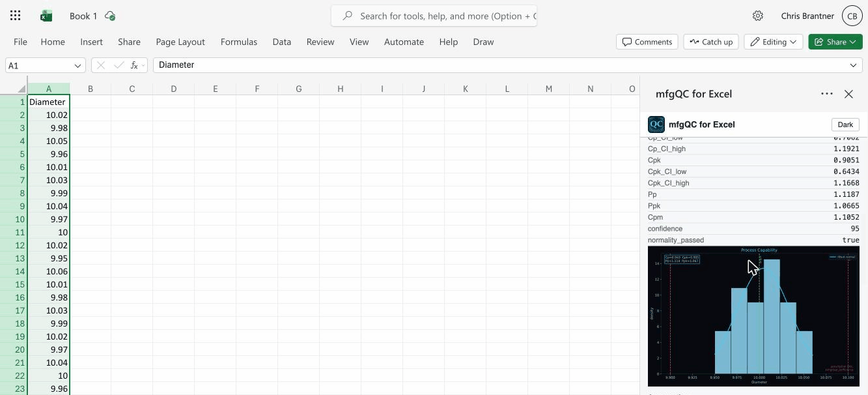Select cell A13 with value 9.95
Image resolution: width=868 pixels, height=395 pixels.
[x=49, y=258]
